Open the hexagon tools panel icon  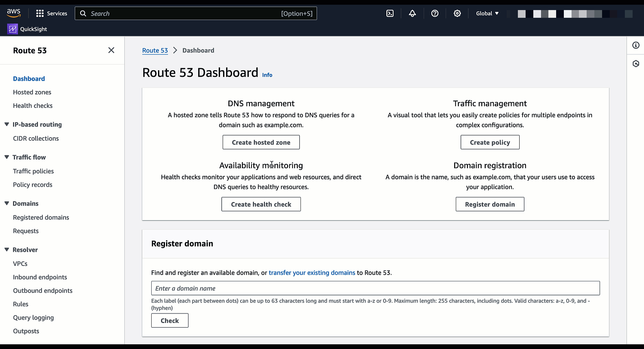(x=636, y=64)
